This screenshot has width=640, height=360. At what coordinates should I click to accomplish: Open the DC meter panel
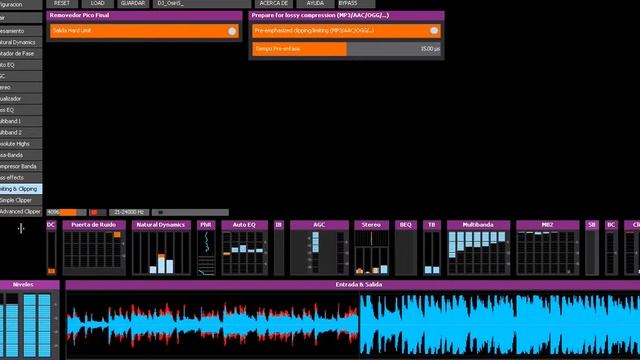tap(51, 248)
